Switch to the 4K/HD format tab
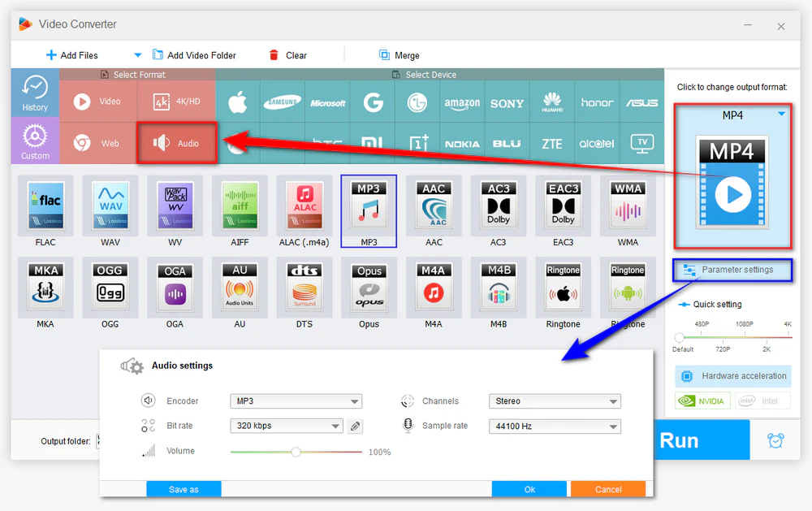The image size is (812, 511). (176, 101)
